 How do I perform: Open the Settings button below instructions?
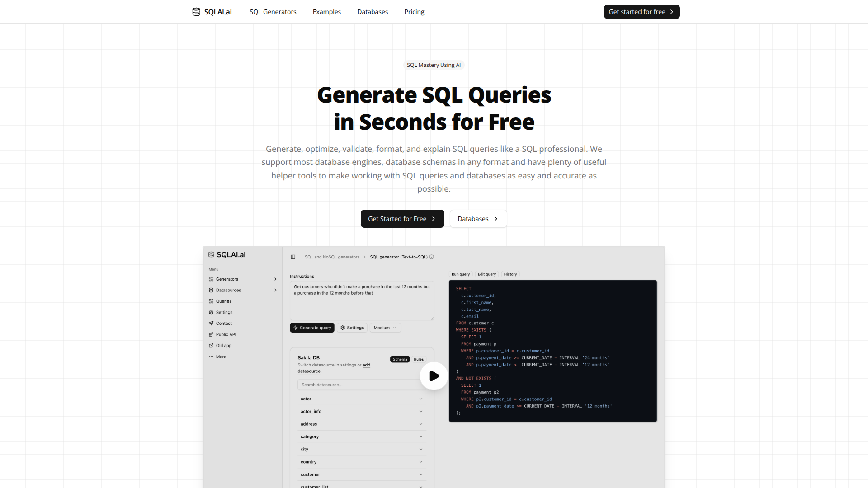point(352,328)
